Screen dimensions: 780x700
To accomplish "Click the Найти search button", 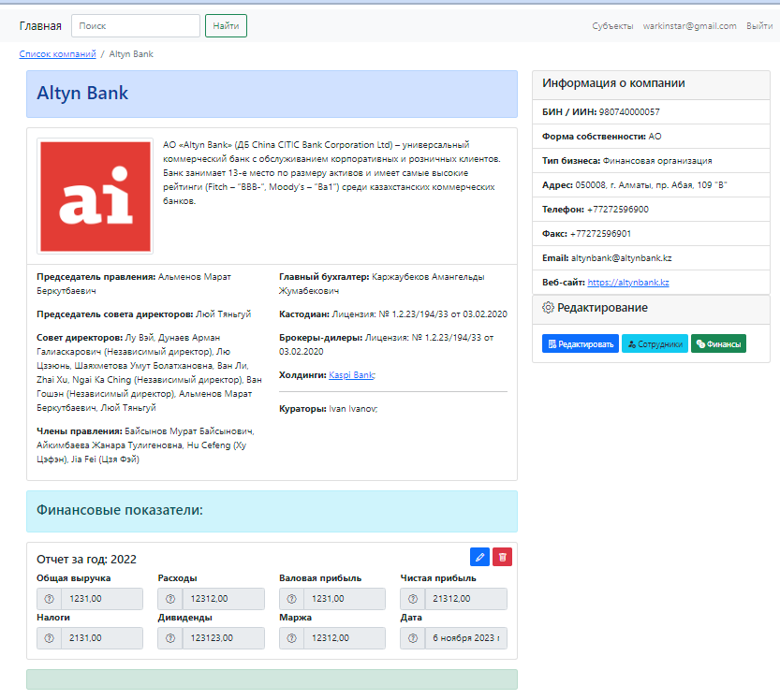I will 226,26.
